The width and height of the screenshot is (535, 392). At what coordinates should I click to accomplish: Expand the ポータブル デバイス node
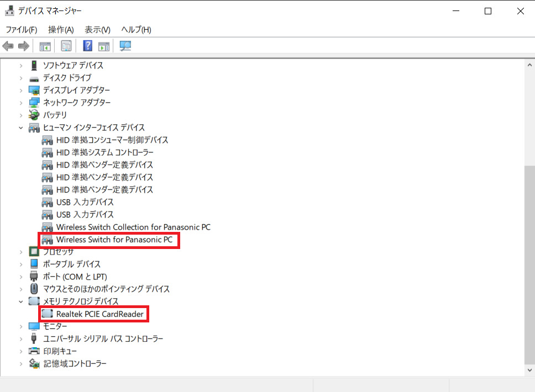[21, 264]
